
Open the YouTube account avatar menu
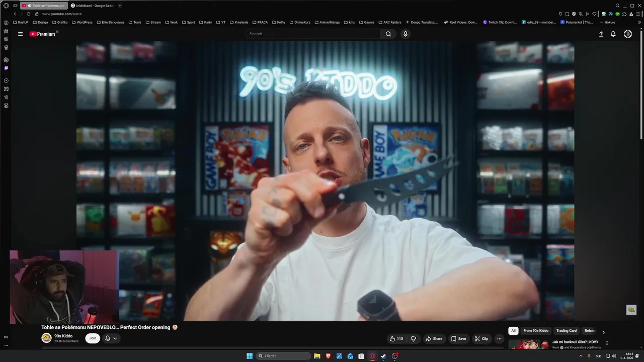tap(628, 34)
